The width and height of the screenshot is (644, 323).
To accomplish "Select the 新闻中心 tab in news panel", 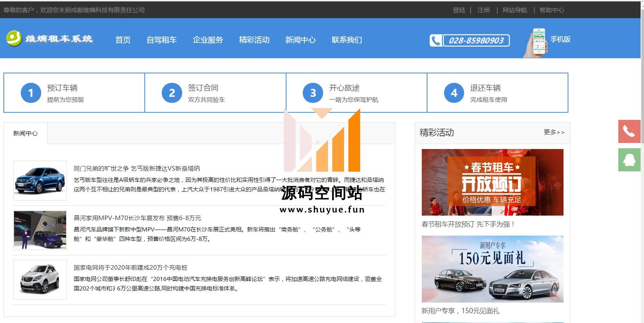I will (25, 133).
